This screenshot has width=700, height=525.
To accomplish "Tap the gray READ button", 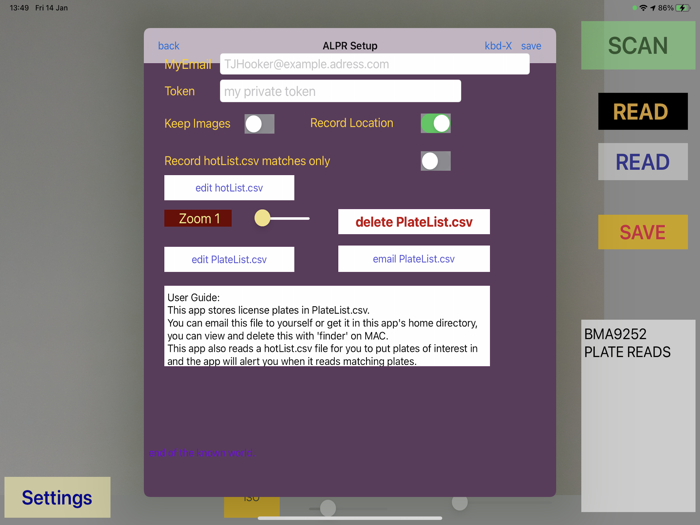I will (643, 162).
